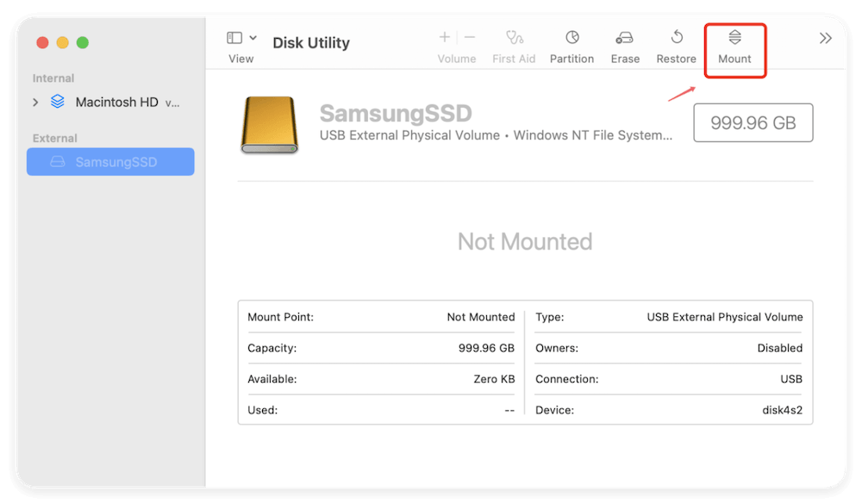Image resolution: width=862 pixels, height=504 pixels.
Task: Click the Internal section header
Action: (53, 78)
